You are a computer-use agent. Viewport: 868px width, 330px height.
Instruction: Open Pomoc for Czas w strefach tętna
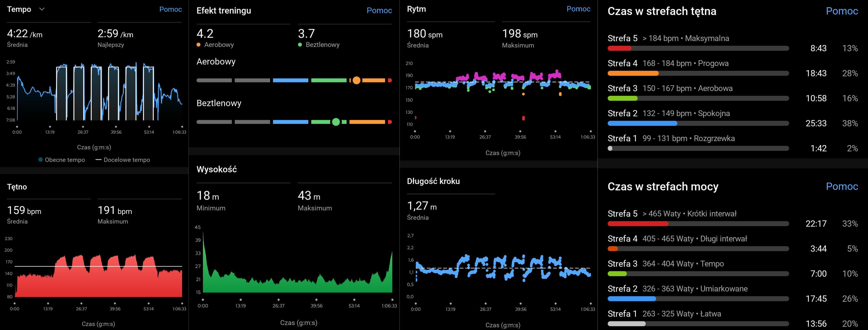(841, 11)
